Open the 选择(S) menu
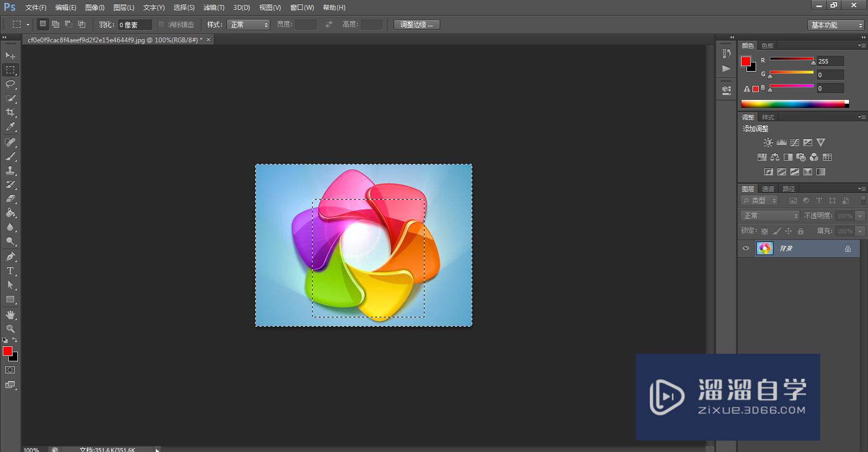 click(x=184, y=8)
